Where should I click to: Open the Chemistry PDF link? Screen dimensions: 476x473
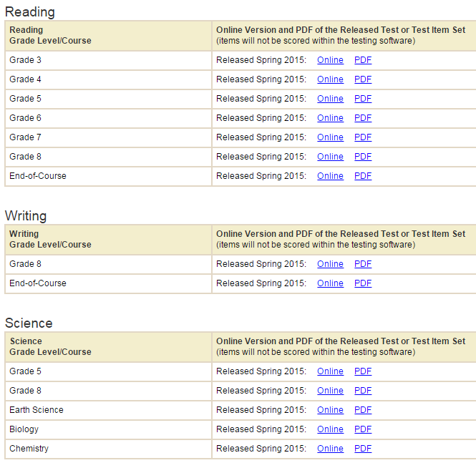click(363, 449)
